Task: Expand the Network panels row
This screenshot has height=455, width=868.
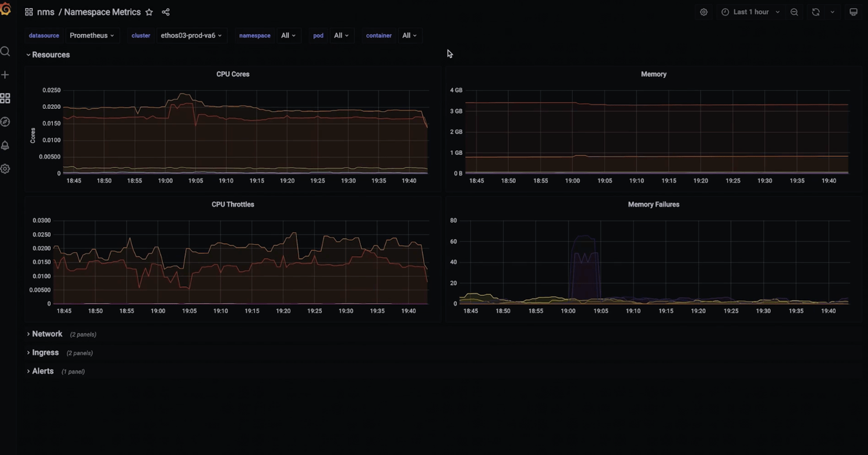Action: pyautogui.click(x=47, y=334)
